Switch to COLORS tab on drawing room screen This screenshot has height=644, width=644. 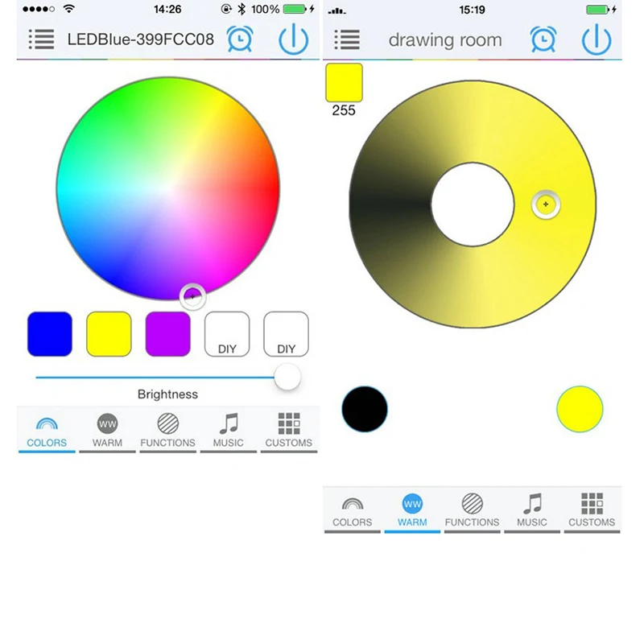coord(353,512)
